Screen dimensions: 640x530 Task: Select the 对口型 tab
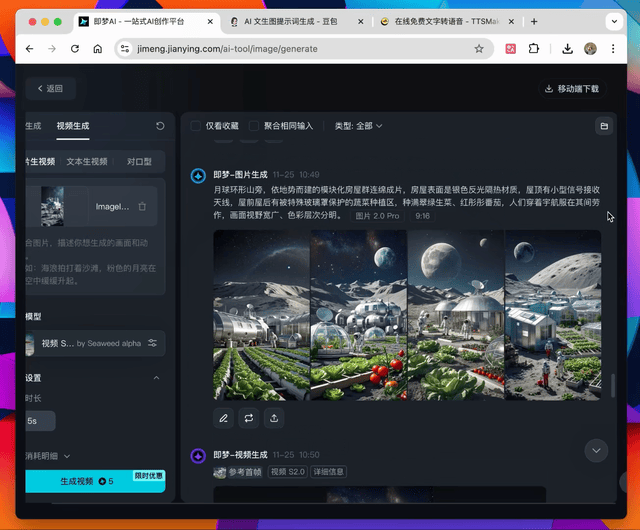[139, 162]
